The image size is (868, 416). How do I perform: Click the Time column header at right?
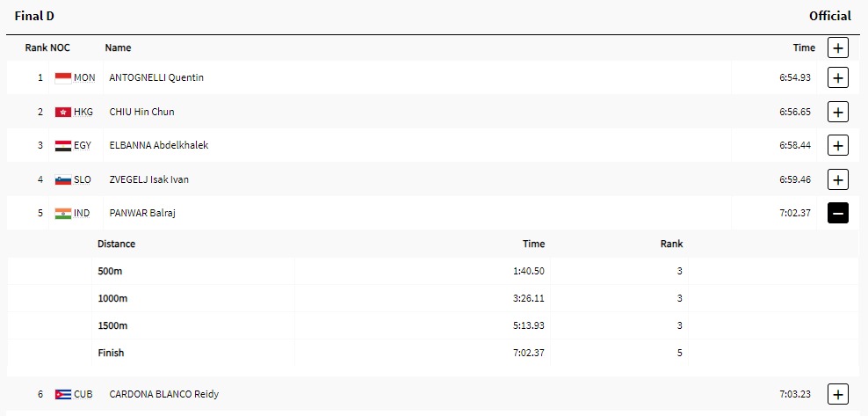point(804,48)
